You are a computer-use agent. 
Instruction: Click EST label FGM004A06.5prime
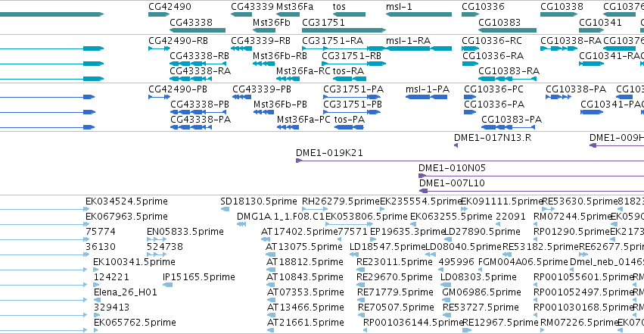[x=523, y=262]
